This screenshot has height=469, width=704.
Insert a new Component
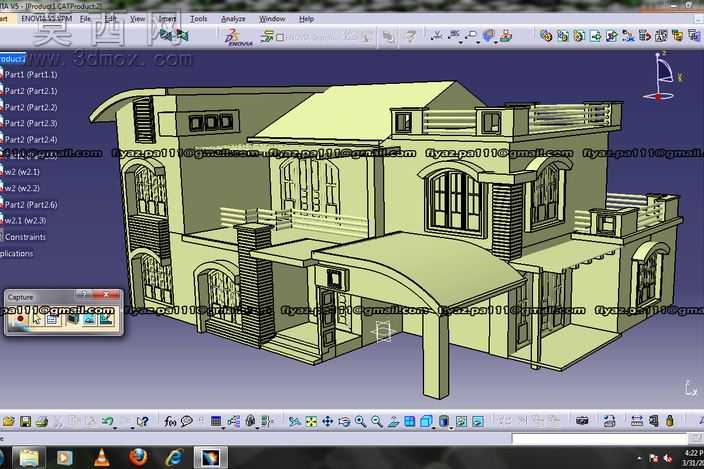(546, 36)
